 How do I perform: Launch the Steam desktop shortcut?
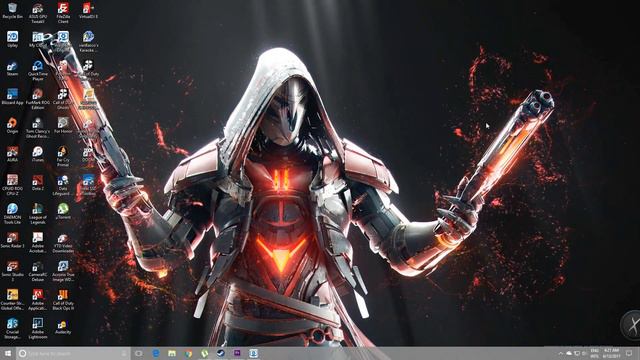click(12, 68)
